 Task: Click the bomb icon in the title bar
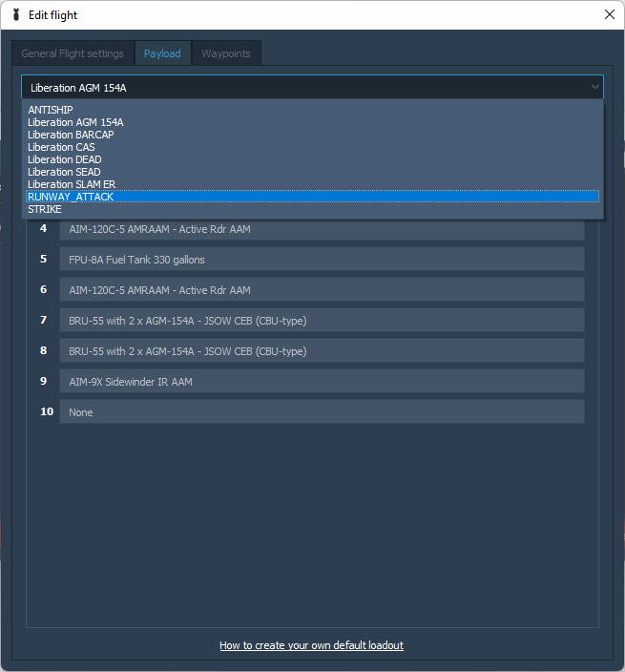pyautogui.click(x=16, y=15)
